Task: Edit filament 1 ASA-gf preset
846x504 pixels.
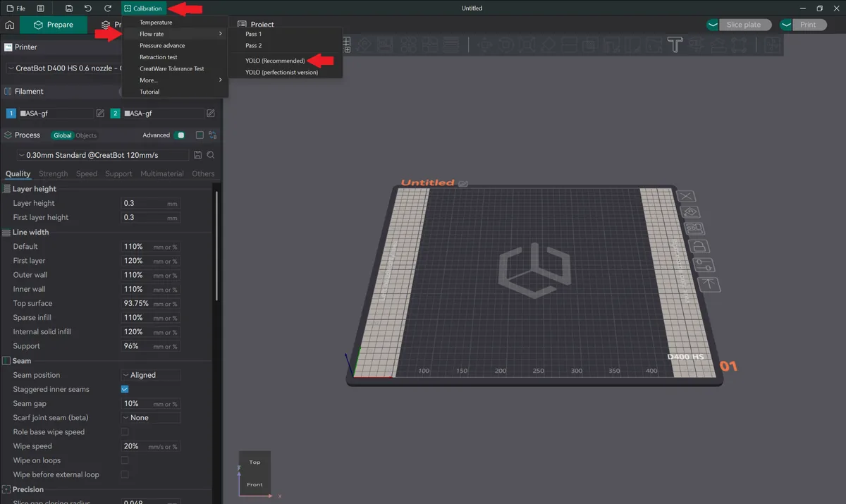Action: coord(100,113)
